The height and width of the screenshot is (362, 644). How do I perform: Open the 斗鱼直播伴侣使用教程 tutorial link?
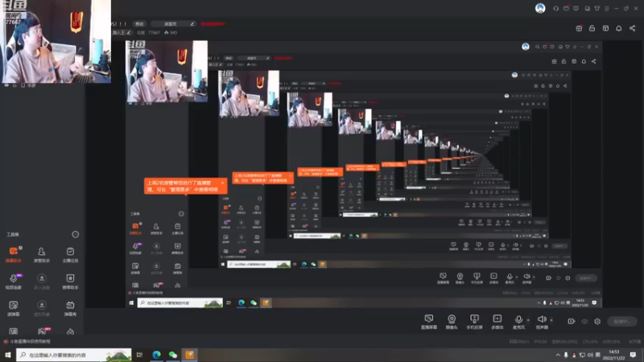coord(27,341)
